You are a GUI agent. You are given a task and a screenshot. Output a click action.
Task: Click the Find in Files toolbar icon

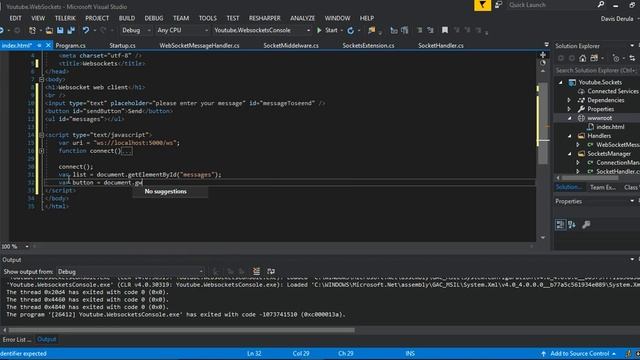point(371,30)
